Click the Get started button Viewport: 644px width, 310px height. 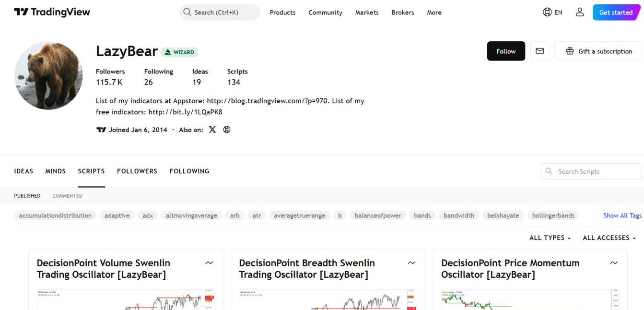coord(616,12)
